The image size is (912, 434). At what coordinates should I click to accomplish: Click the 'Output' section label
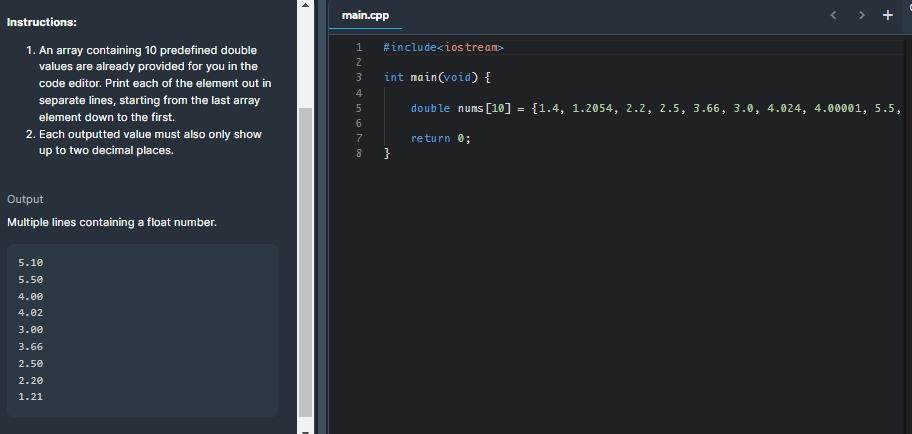pyautogui.click(x=25, y=200)
